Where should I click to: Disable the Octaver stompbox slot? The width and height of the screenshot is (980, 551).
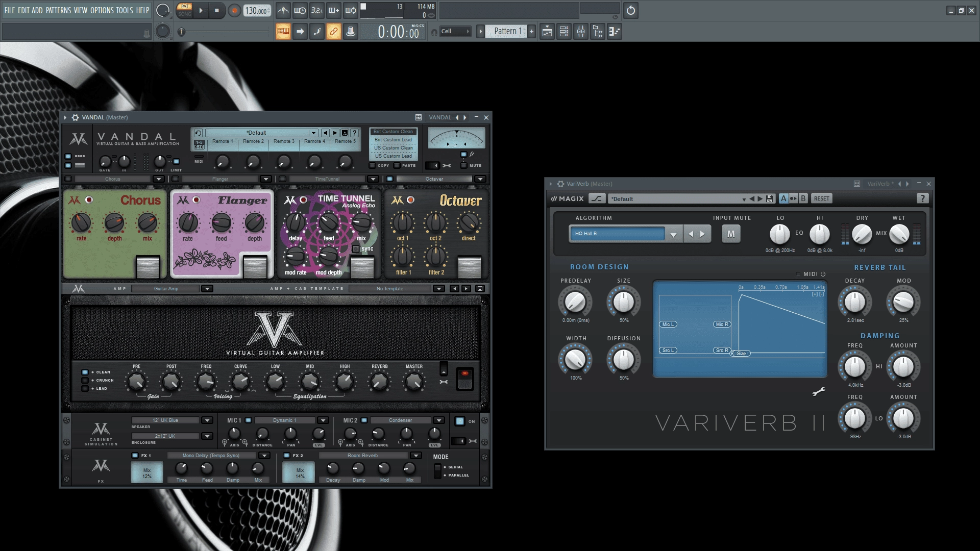pyautogui.click(x=389, y=179)
